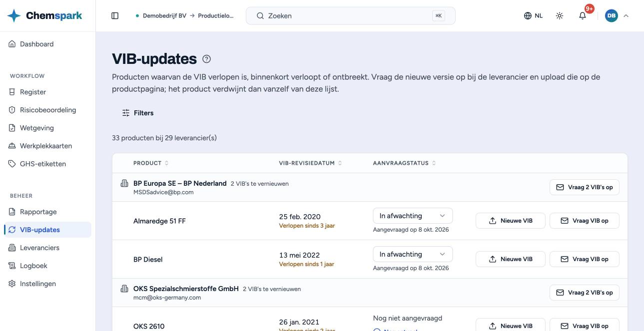Open Wetgeving in the sidebar

tap(47, 128)
